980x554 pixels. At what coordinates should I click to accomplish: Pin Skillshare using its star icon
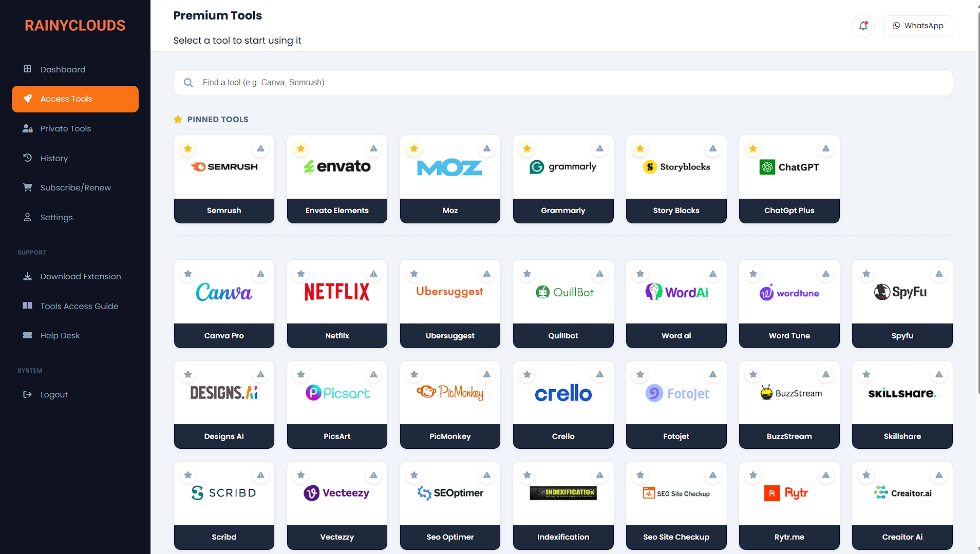pyautogui.click(x=866, y=374)
